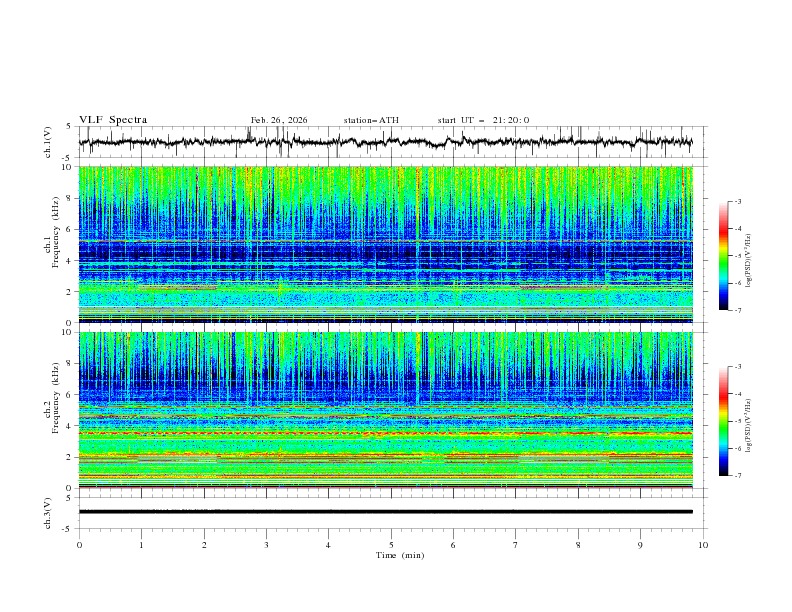Viewport: 792px width, 612px height.
Task: Click the 'ch.1(V)' waveform axis label
Action: (x=48, y=142)
